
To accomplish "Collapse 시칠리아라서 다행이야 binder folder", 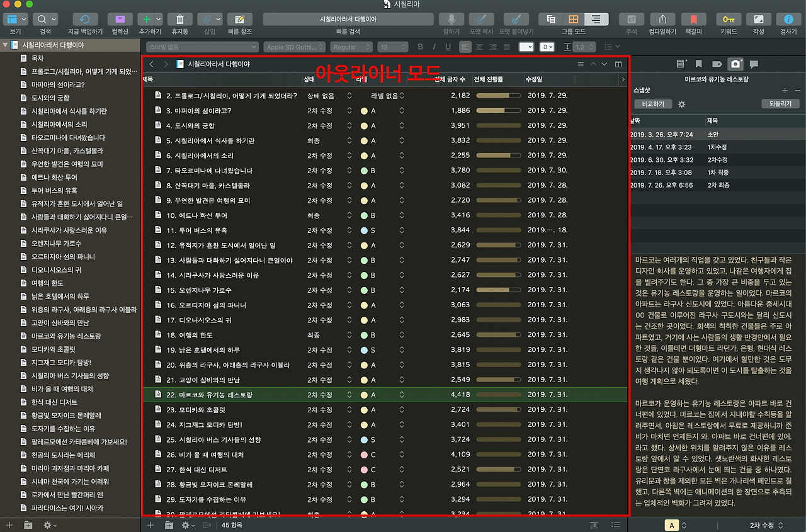I will pyautogui.click(x=5, y=45).
